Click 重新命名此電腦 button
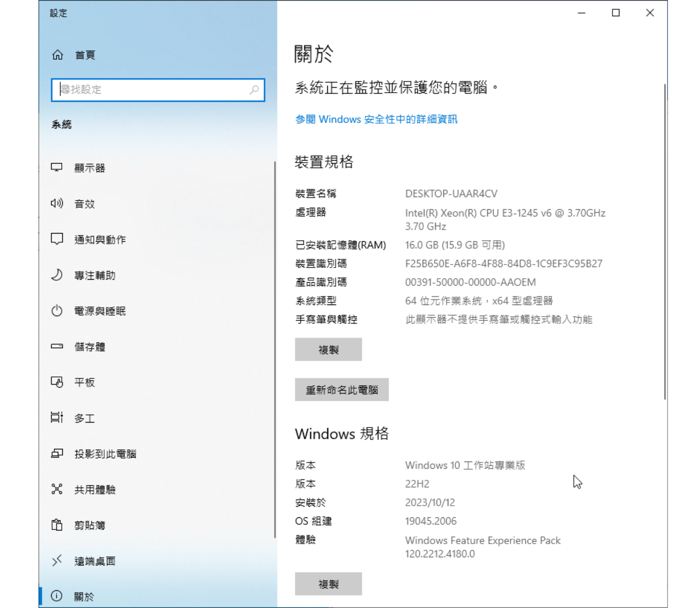The width and height of the screenshot is (700, 608). pos(342,390)
